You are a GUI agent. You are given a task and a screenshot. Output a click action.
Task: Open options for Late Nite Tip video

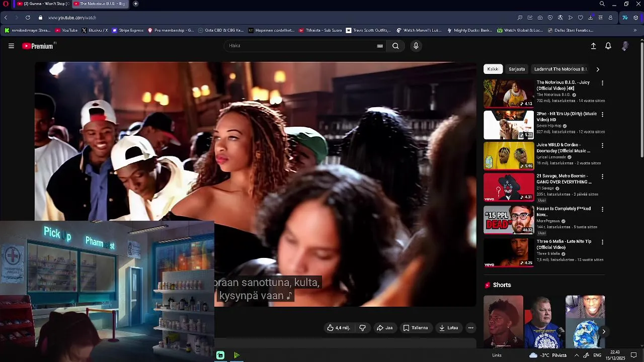[x=602, y=242]
